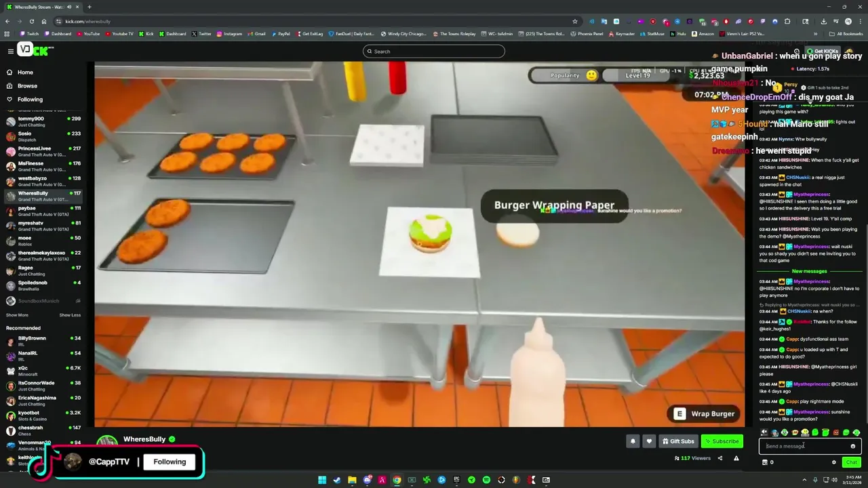Open PrincessLivee's channel
Image resolution: width=868 pixels, height=488 pixels.
(x=44, y=151)
